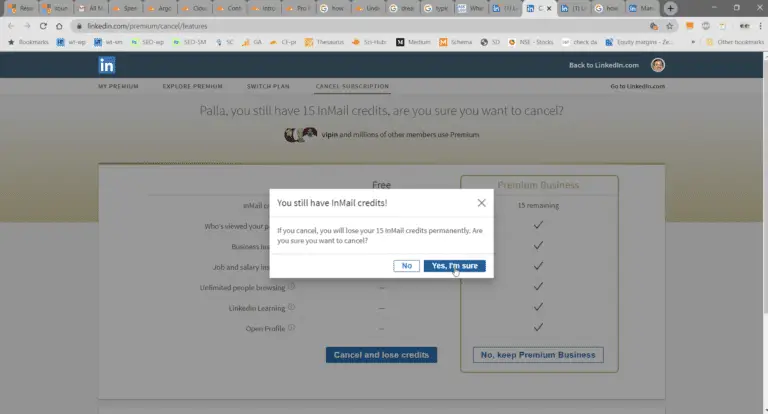The height and width of the screenshot is (414, 768).
Task: Open the Other bookmarks folder
Action: pos(735,42)
